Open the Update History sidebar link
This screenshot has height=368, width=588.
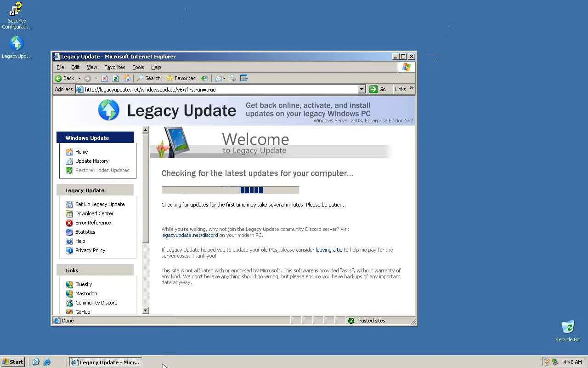click(x=92, y=161)
